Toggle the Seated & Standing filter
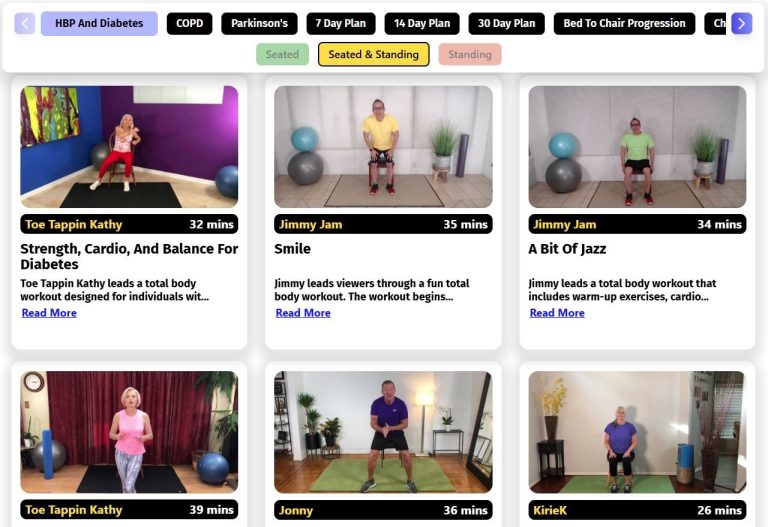Viewport: 768px width, 527px height. 374,54
